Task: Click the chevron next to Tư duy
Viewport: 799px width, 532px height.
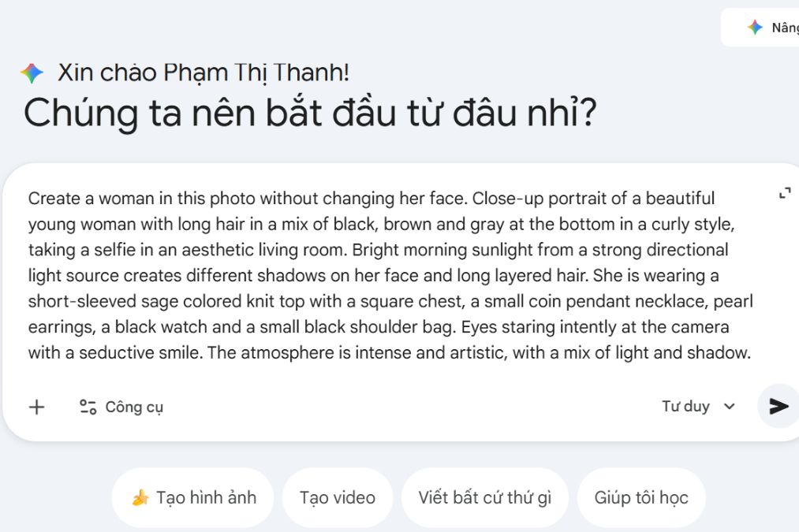Action: 730,407
